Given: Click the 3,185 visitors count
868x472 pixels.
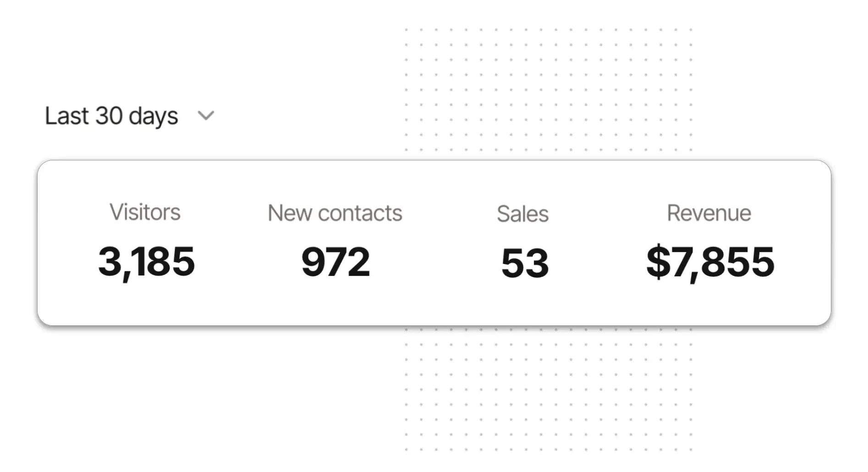Looking at the screenshot, I should coord(146,262).
